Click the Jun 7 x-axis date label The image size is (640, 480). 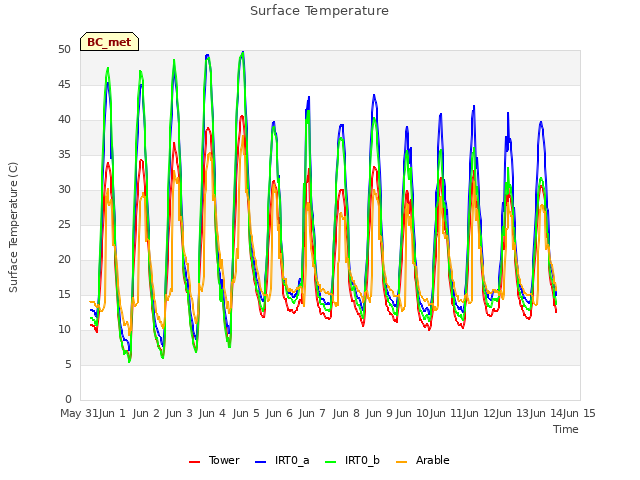click(312, 413)
